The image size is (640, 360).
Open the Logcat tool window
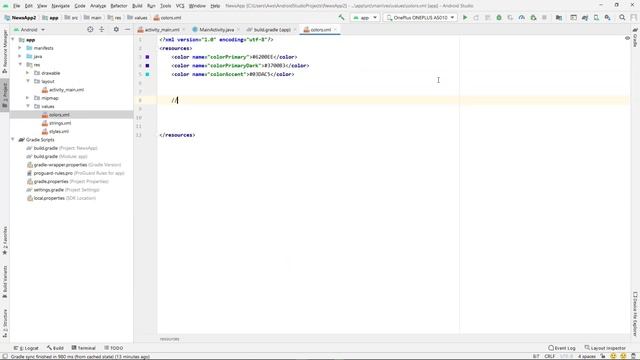click(x=26, y=348)
